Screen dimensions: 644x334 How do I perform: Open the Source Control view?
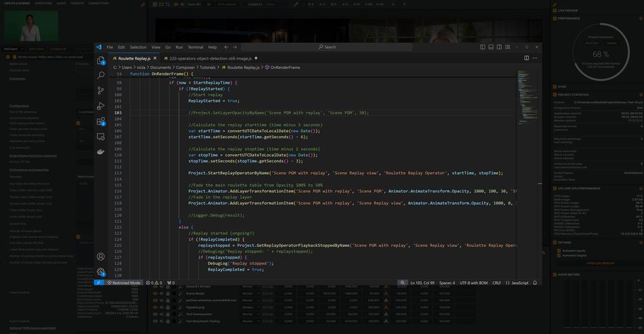pyautogui.click(x=100, y=90)
